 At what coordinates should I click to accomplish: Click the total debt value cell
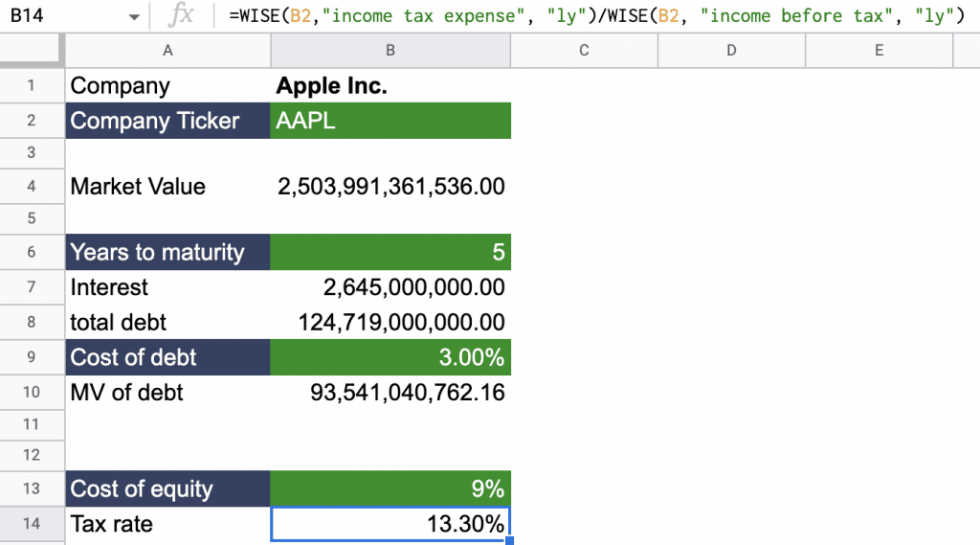(x=390, y=322)
